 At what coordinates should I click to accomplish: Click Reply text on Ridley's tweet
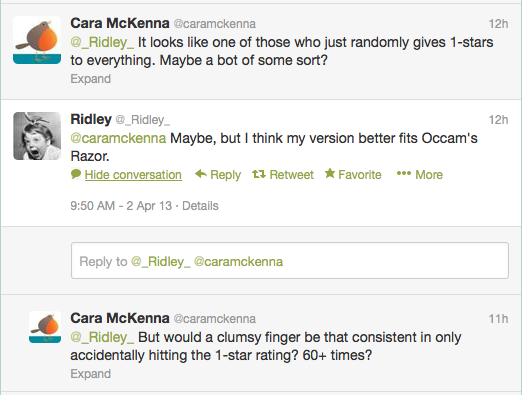coord(225,175)
